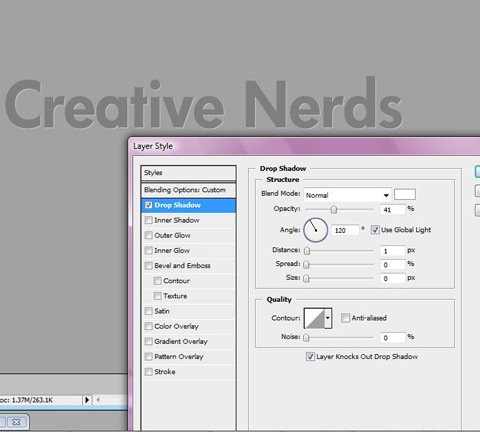The width and height of the screenshot is (480, 432).
Task: Toggle Layer Knocks Out Drop Shadow
Action: (310, 357)
